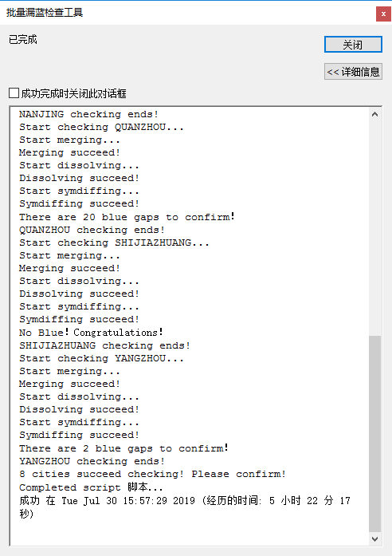Click the 'No Blue! Congratulations!' message
This screenshot has height=556, width=392.
(x=91, y=333)
